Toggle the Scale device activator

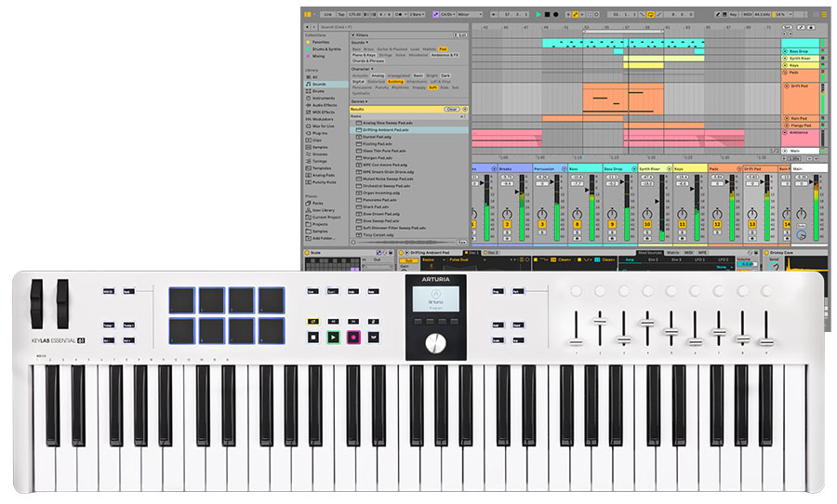click(307, 253)
